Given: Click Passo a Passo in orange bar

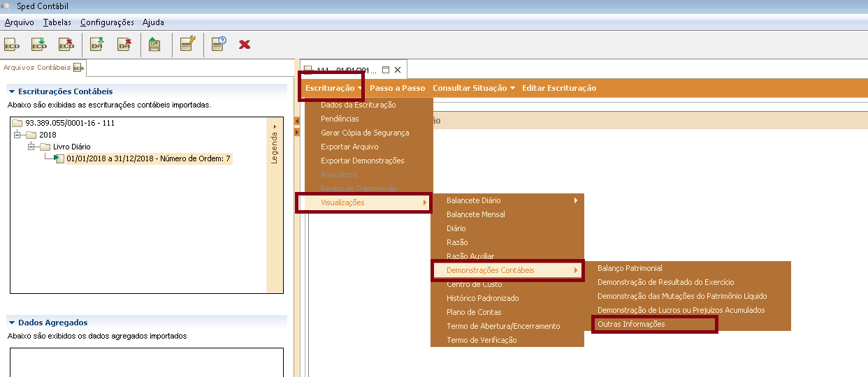Looking at the screenshot, I should pos(397,88).
